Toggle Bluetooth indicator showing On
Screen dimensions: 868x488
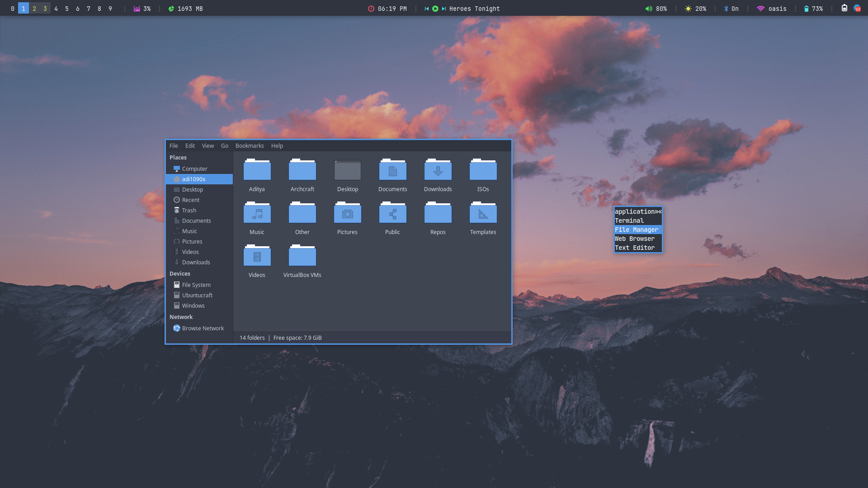tap(731, 9)
